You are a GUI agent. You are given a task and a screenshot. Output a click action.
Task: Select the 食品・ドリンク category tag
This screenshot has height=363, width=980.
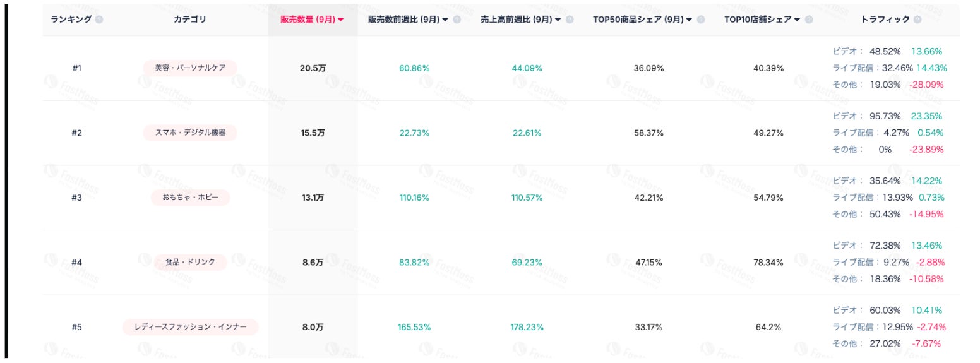(x=190, y=262)
